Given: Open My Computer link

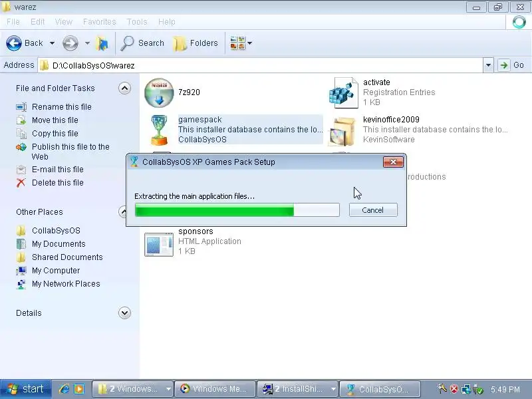Looking at the screenshot, I should tap(56, 271).
